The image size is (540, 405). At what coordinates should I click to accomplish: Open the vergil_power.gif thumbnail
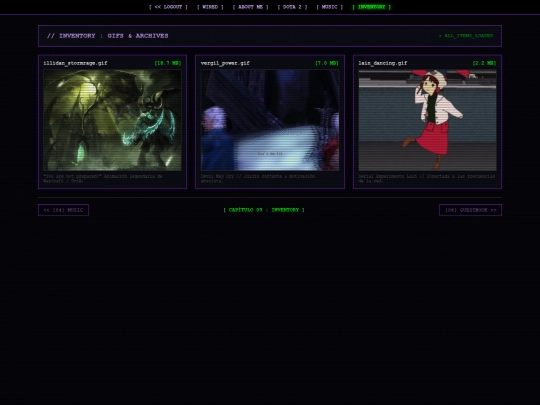tap(270, 120)
